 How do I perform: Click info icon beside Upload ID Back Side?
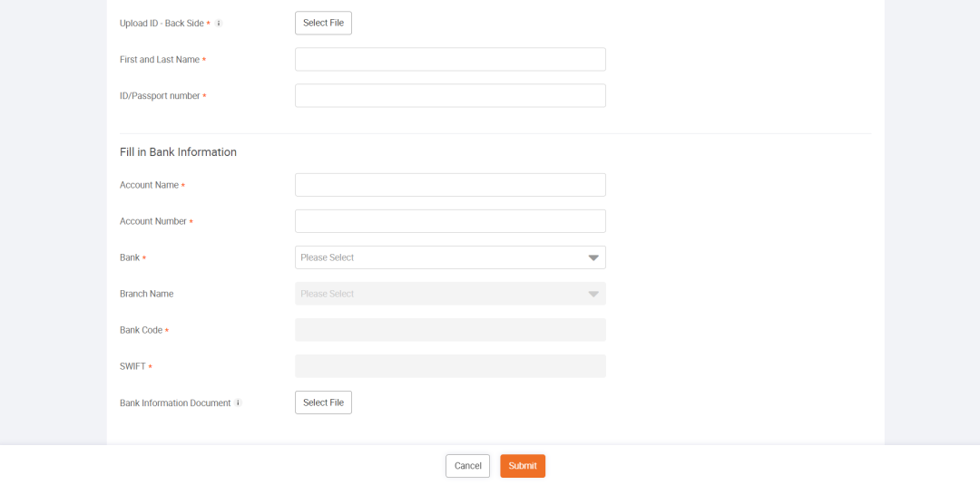click(219, 24)
